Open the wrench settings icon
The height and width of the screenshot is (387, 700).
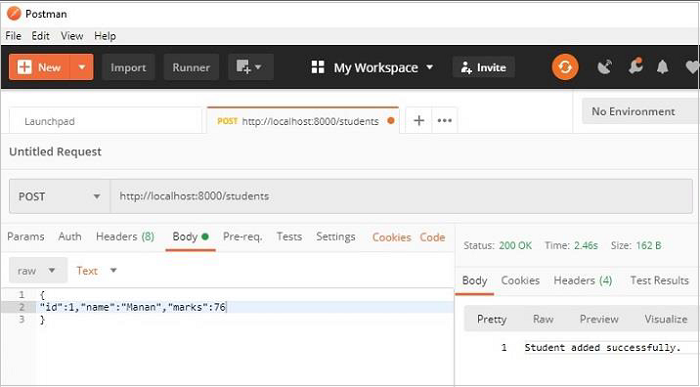click(635, 67)
